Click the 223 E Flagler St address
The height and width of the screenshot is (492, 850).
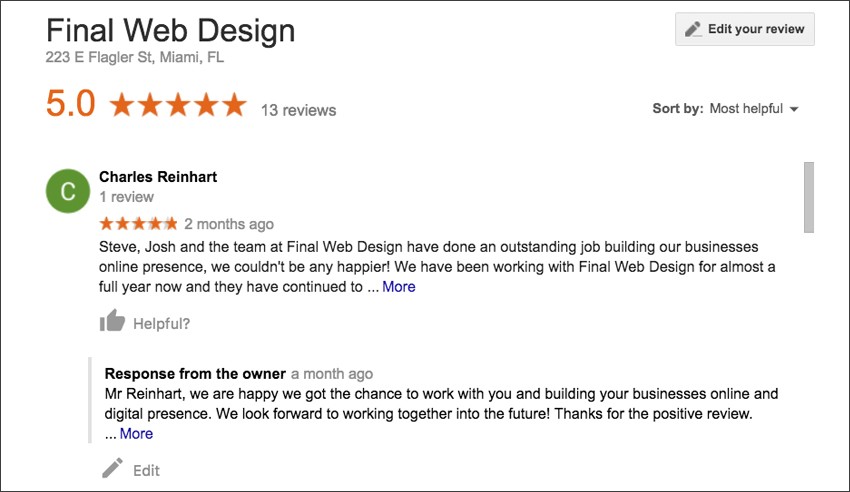[134, 57]
